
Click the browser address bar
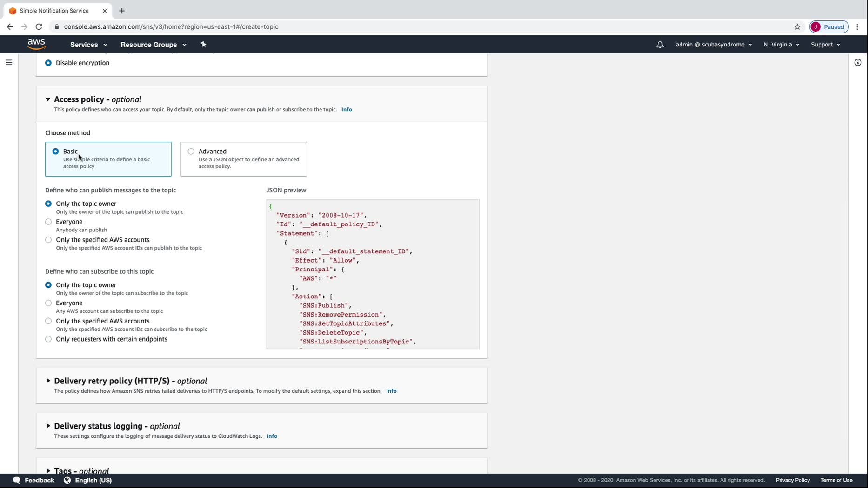click(419, 26)
